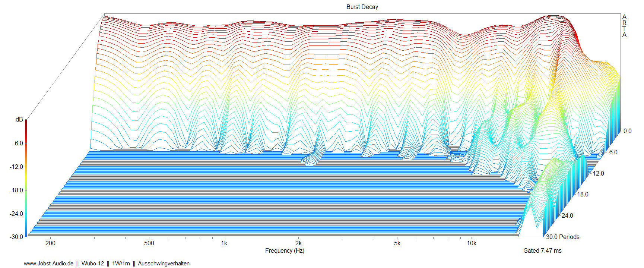This screenshot has height=268, width=644.
Task: Click the Ausschwingverhalten footer text
Action: pyautogui.click(x=164, y=264)
